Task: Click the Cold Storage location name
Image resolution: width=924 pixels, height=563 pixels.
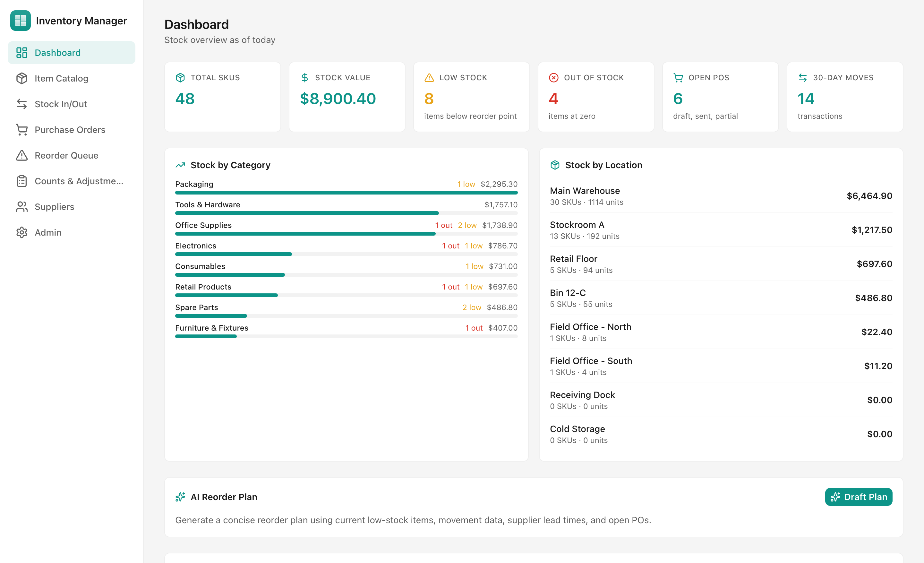Action: pyautogui.click(x=577, y=429)
